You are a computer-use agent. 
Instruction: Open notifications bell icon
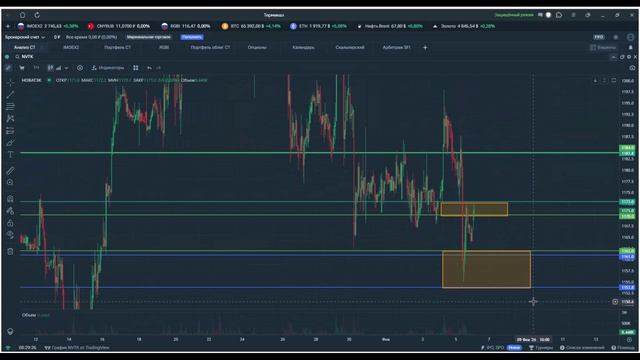[631, 47]
